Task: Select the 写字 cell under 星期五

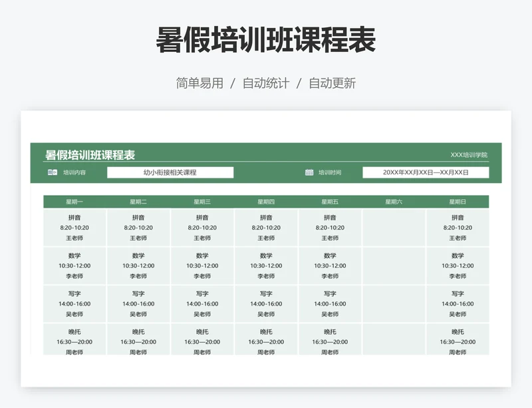Action: point(330,304)
